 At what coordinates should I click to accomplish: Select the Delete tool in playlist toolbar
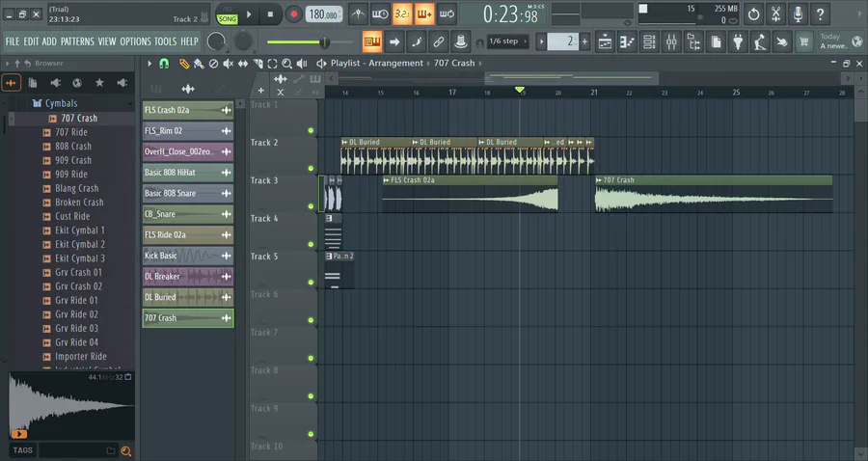pos(213,64)
